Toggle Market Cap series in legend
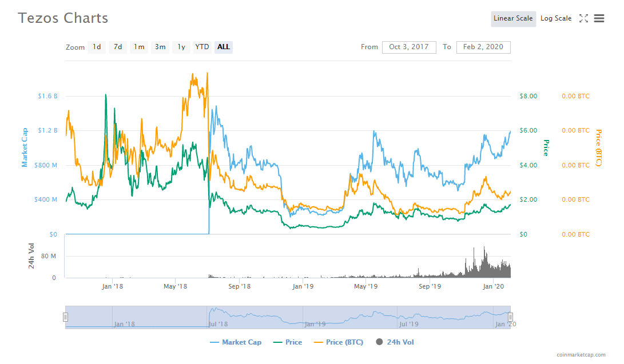624x364 pixels. pyautogui.click(x=236, y=342)
